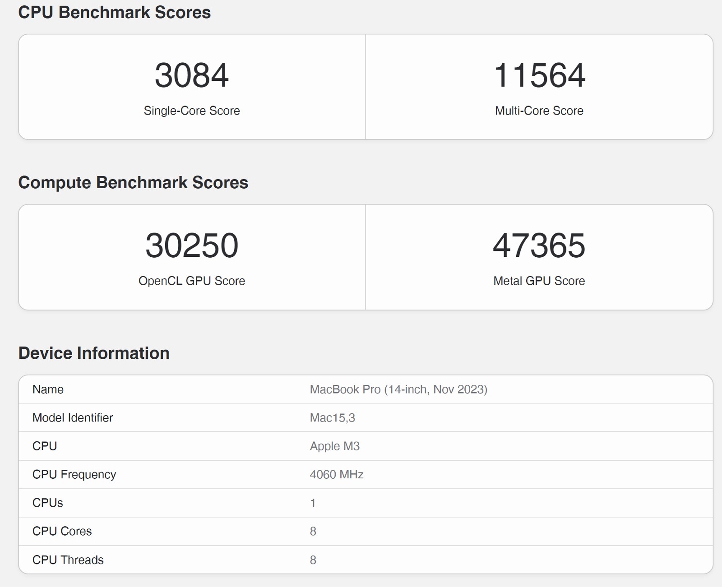This screenshot has height=588, width=722.
Task: Click the Multi-Core Score label
Action: (539, 111)
